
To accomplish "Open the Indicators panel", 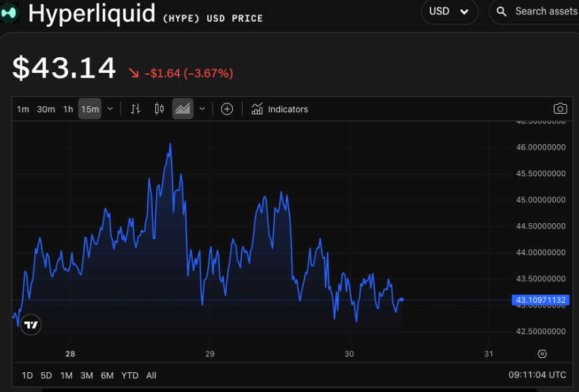I will [279, 109].
